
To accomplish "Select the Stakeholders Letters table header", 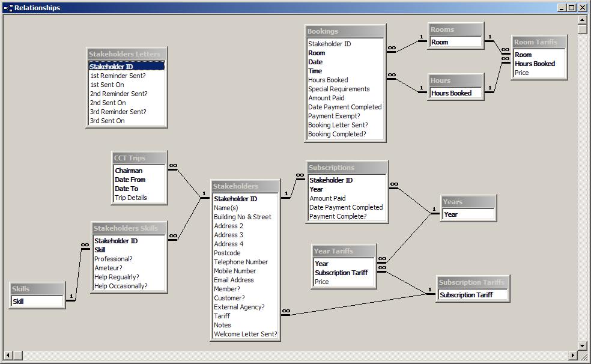I will click(127, 54).
